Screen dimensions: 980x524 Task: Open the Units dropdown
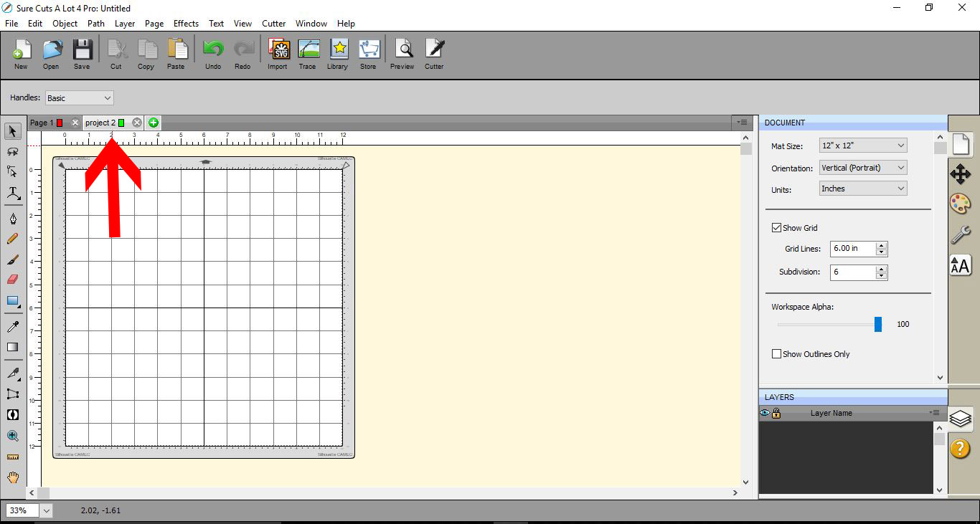click(x=863, y=189)
